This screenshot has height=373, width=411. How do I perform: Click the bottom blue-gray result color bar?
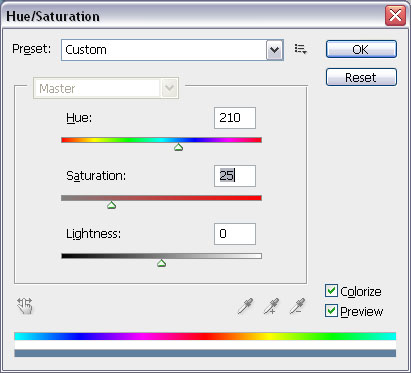(x=205, y=353)
